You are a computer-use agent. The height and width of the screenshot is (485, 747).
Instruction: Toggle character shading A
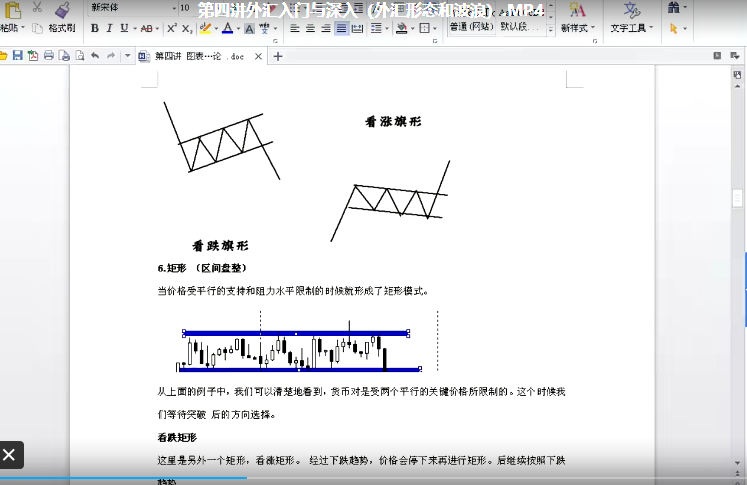tap(249, 29)
